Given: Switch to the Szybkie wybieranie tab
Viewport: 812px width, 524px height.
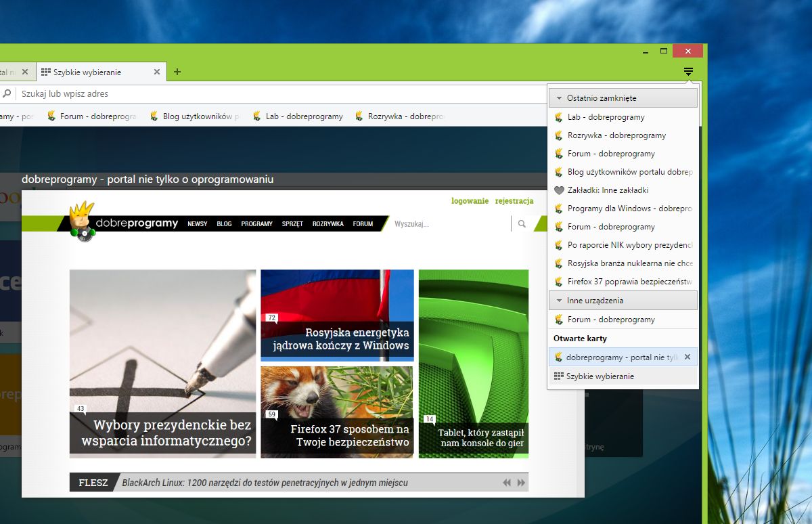Looking at the screenshot, I should pos(101,72).
